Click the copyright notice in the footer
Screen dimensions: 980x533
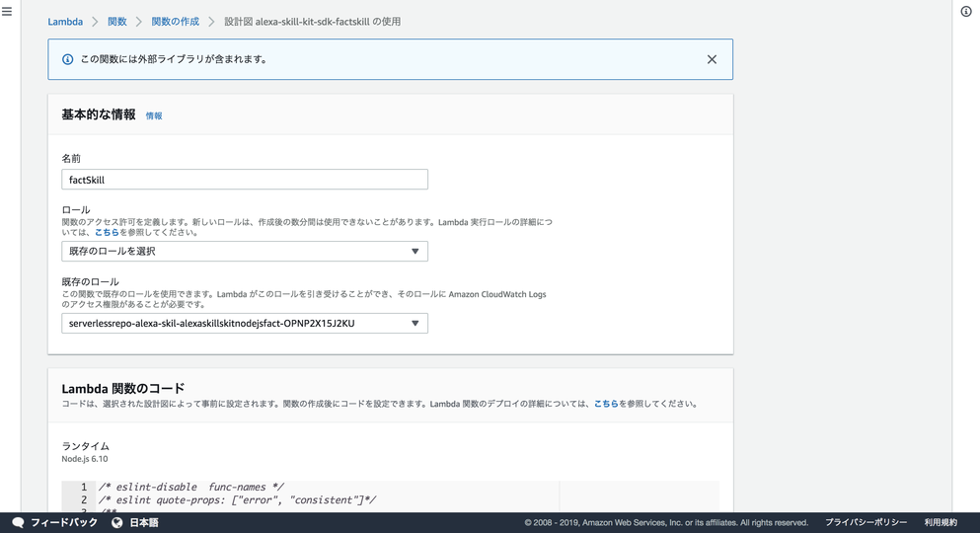pyautogui.click(x=666, y=522)
